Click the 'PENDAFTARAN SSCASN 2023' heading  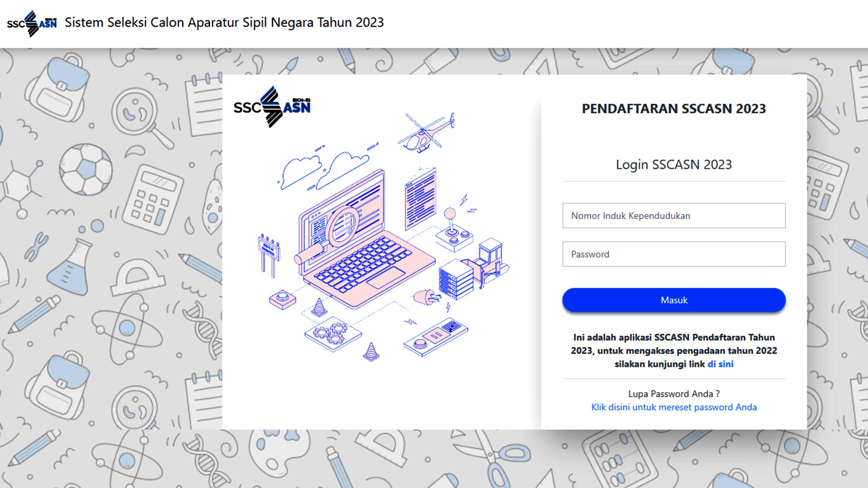tap(674, 108)
